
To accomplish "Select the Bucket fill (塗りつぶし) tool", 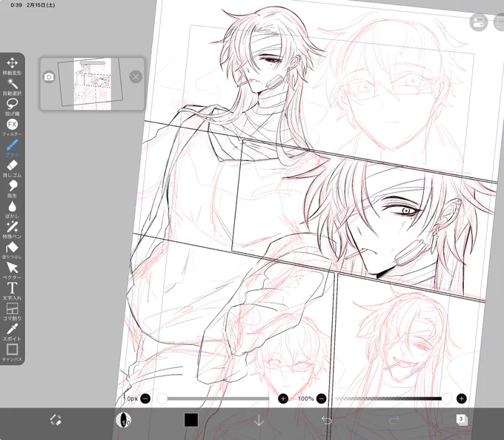I will point(12,250).
